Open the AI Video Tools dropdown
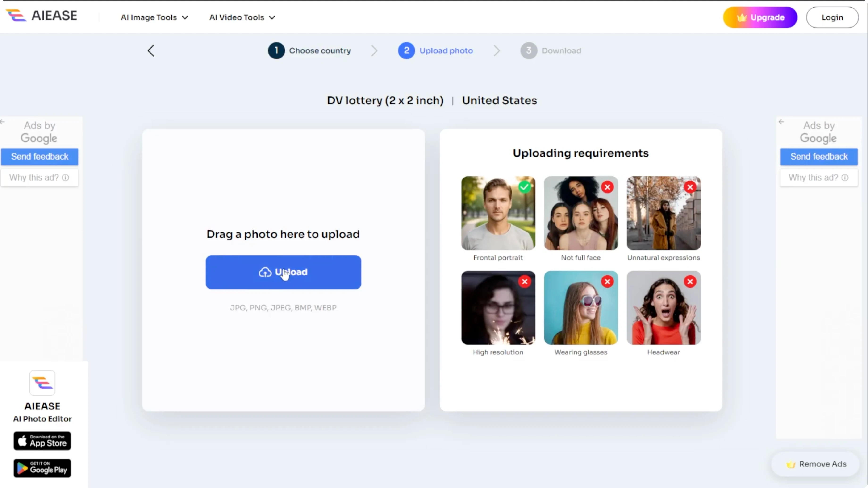Screen dimensions: 868x488 click(242, 17)
